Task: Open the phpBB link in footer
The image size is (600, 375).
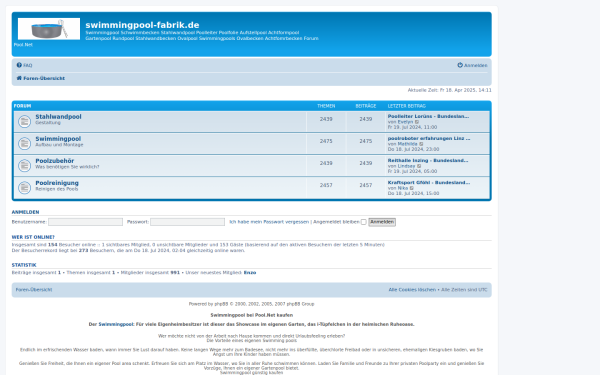Action: (x=221, y=304)
